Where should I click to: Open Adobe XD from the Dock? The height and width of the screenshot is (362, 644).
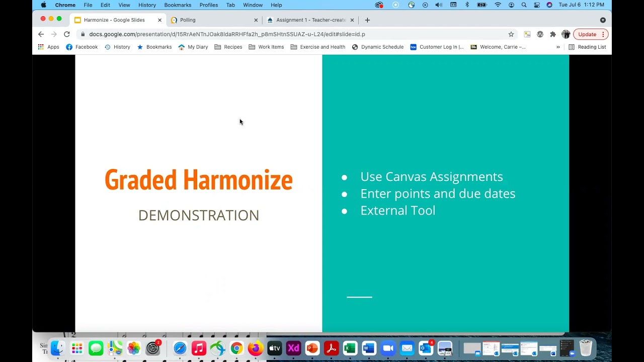click(x=293, y=348)
